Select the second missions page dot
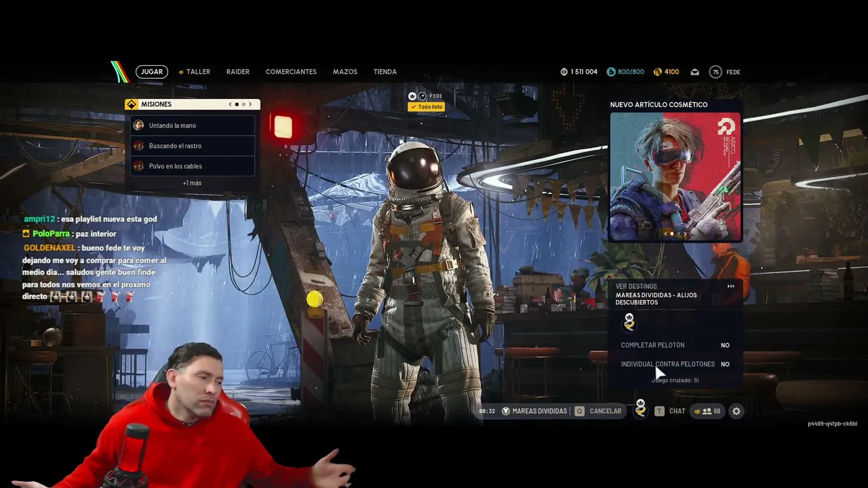Screen dimensions: 868x488 point(243,104)
